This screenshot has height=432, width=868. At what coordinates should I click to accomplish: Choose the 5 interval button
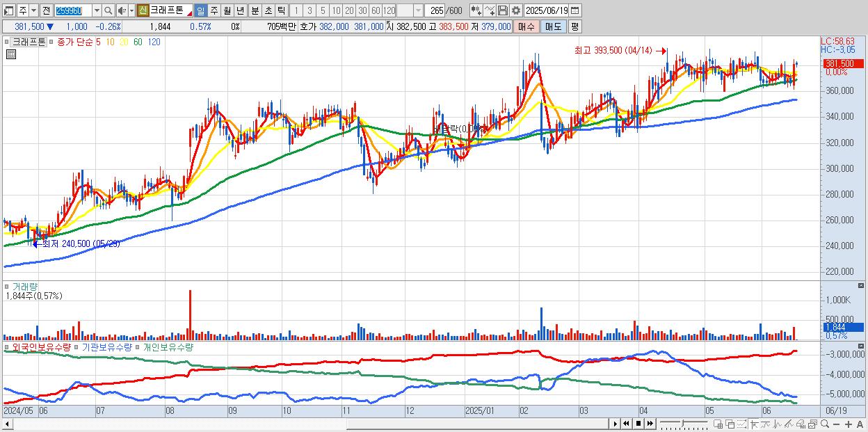[323, 10]
